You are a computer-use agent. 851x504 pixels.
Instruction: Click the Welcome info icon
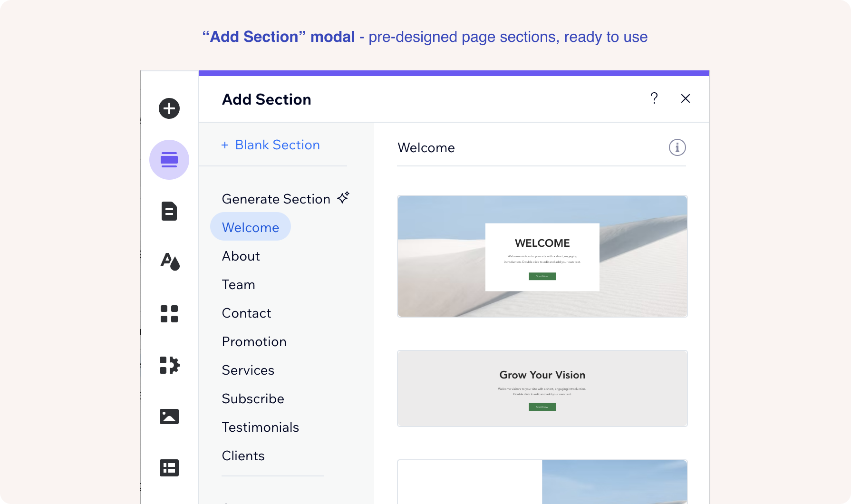pos(677,147)
